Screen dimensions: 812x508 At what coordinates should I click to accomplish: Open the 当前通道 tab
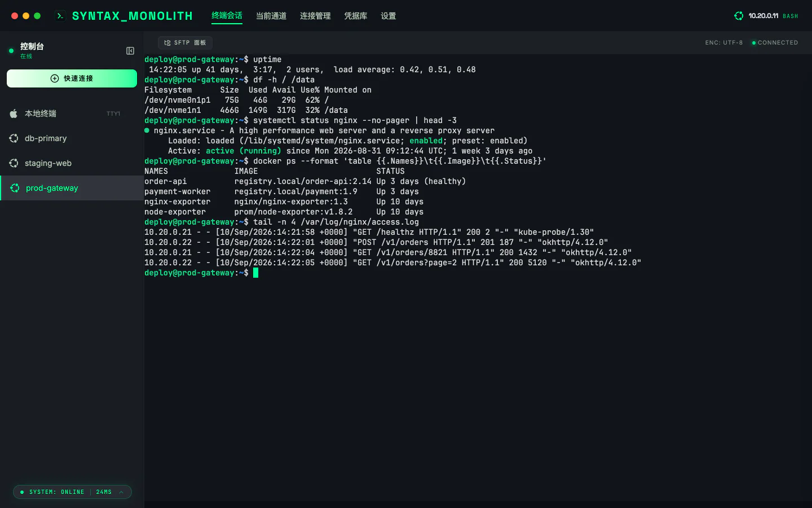(x=271, y=16)
